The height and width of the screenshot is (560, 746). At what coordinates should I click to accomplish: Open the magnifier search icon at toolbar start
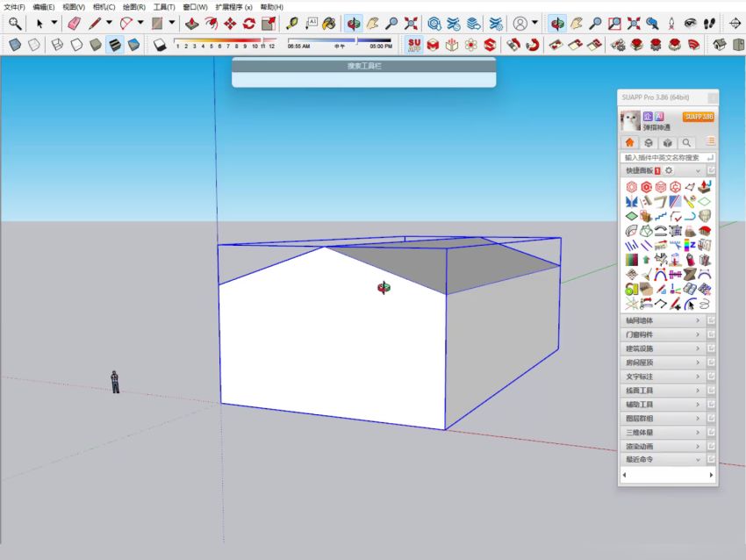(15, 24)
